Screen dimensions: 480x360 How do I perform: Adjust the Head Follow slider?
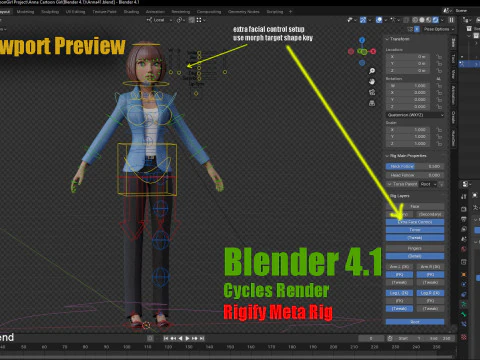pos(415,175)
